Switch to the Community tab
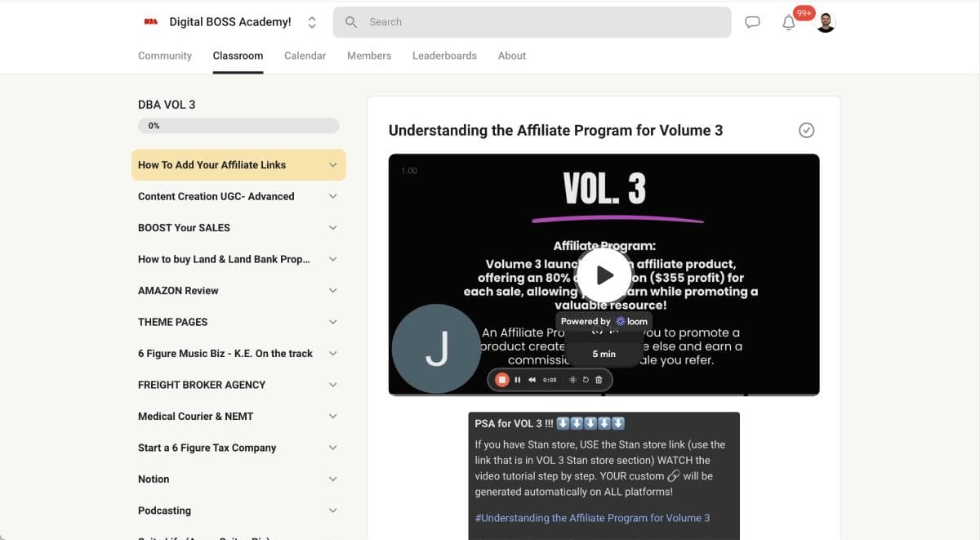 click(x=164, y=56)
